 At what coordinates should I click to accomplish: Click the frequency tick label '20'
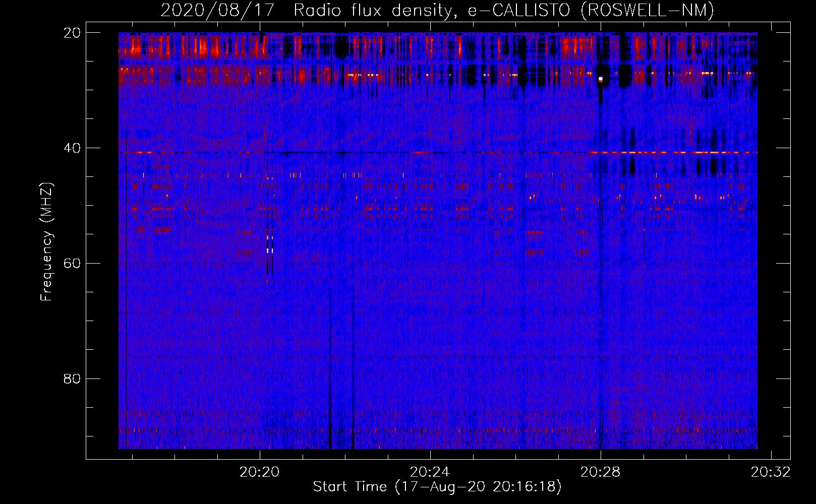pos(72,33)
